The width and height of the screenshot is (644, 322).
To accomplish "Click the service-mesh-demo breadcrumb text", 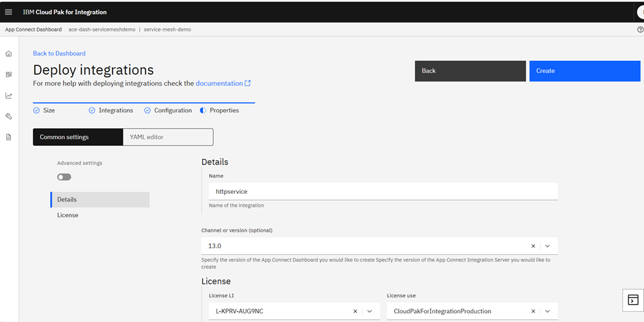I will (168, 29).
